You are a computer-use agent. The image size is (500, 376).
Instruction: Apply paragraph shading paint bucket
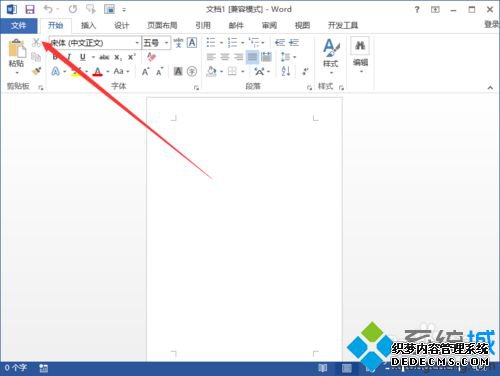(211, 71)
